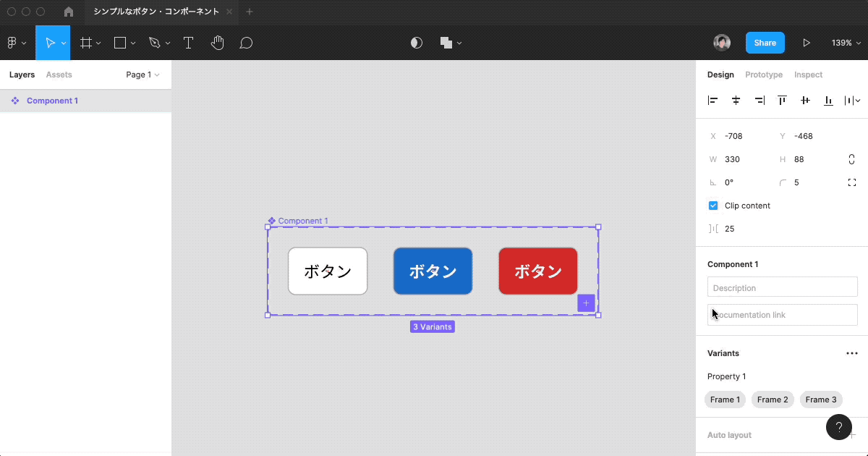Open the Frame tool dropdown arrow

click(x=98, y=43)
